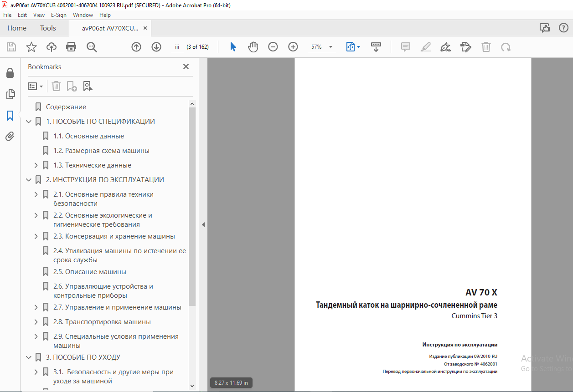Activate the Selection arrow tool

coord(233,47)
